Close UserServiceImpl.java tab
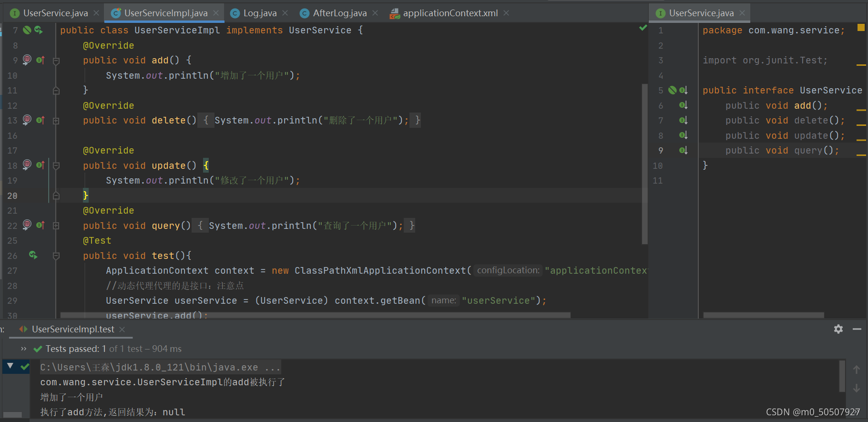Viewport: 868px width, 422px height. coord(216,13)
